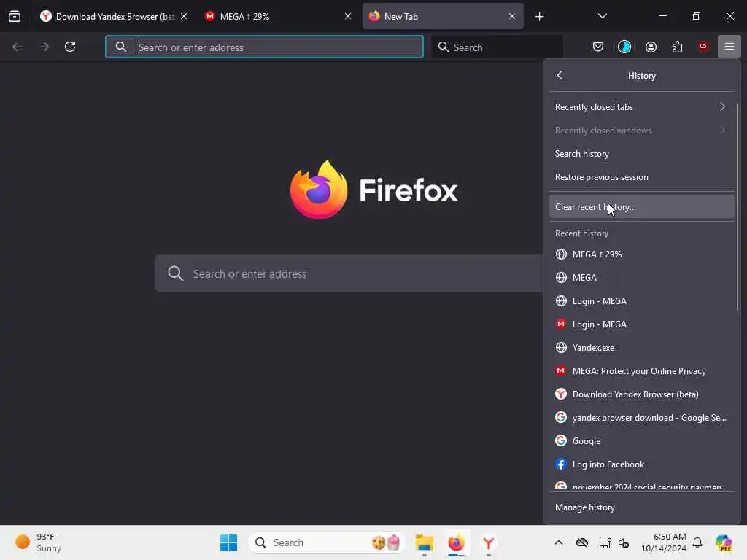Open the uBlock Origin extension icon
This screenshot has width=747, height=560.
pyautogui.click(x=703, y=47)
